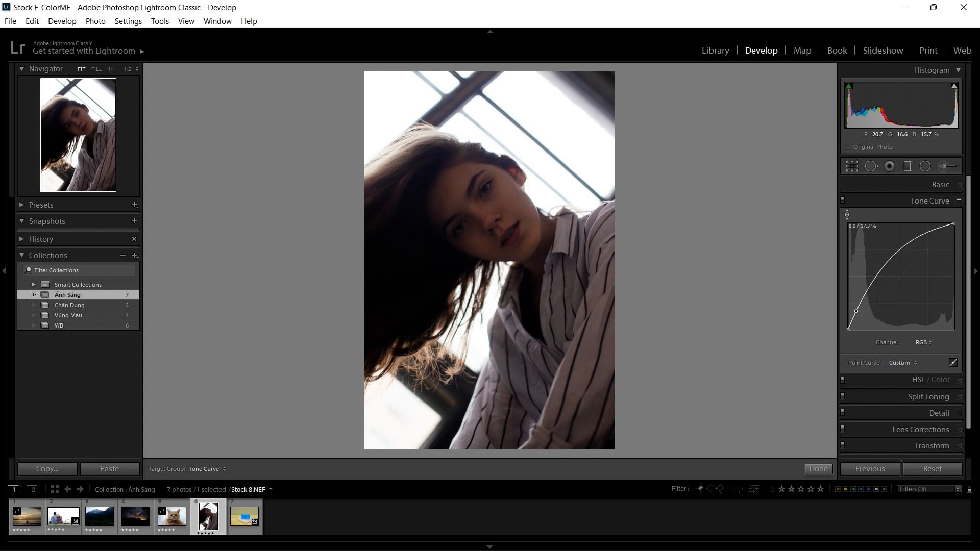Filter by flagged photos icon

tap(700, 489)
